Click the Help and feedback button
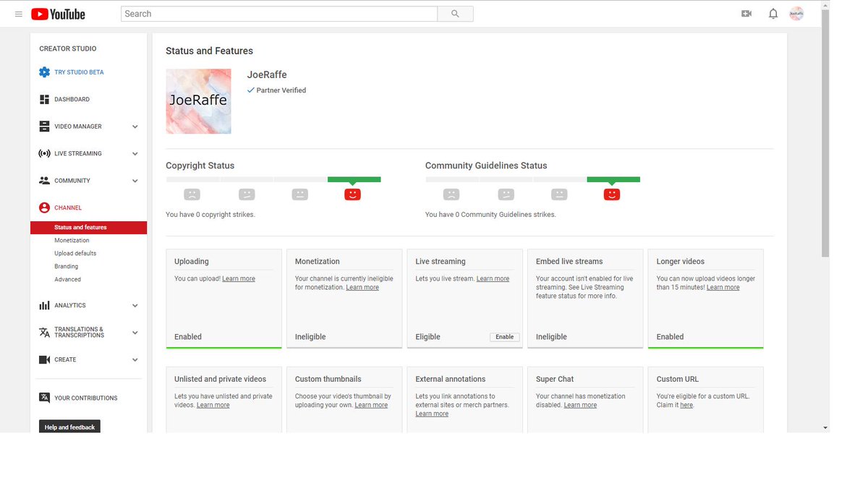This screenshot has width=868, height=488. point(69,427)
